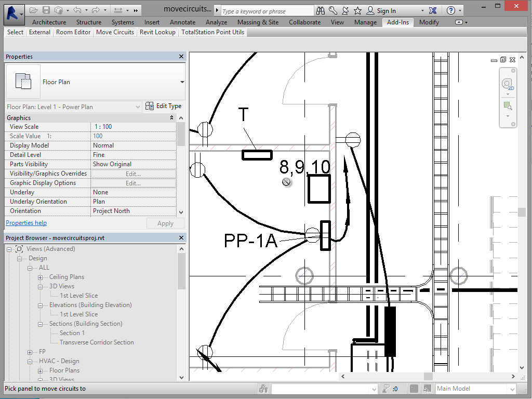
Task: Collapse the Design tree node
Action: (x=20, y=258)
